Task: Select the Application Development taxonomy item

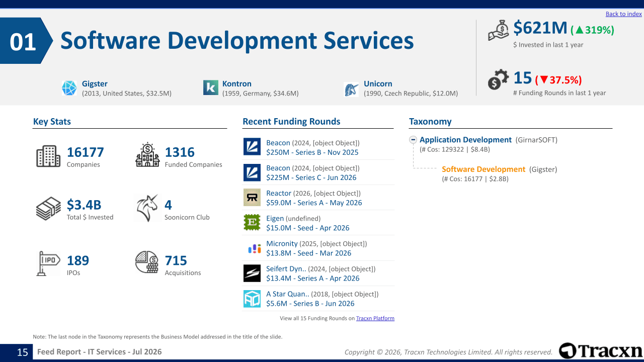Action: pyautogui.click(x=465, y=140)
